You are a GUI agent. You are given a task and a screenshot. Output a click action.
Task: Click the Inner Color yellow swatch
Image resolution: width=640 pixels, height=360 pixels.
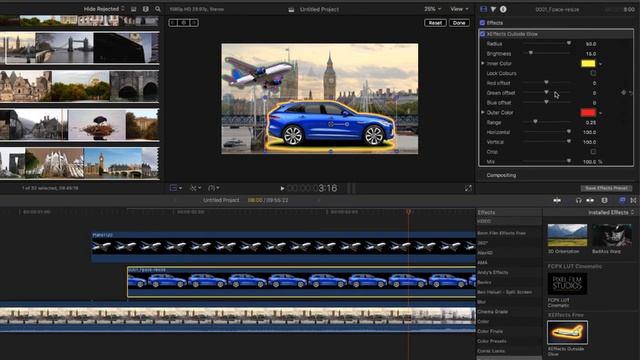coord(588,64)
